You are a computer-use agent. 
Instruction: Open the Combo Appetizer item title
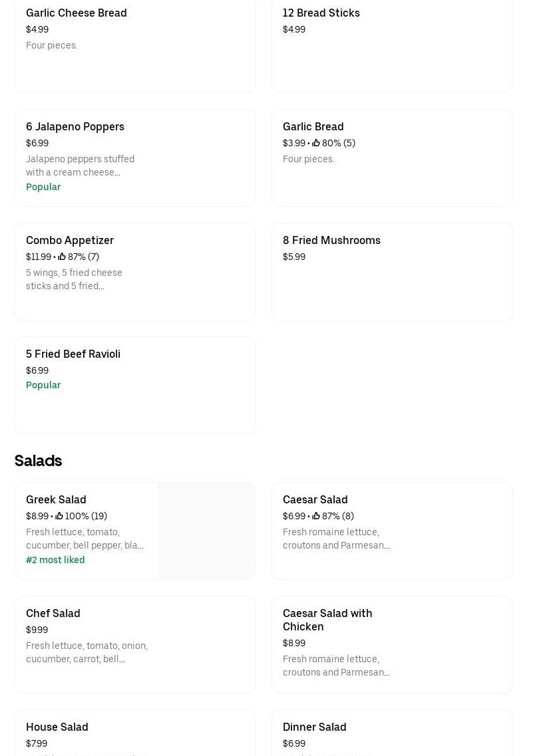point(70,240)
